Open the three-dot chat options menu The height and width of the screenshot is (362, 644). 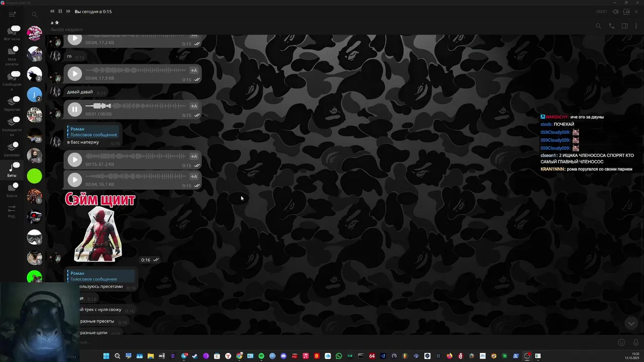coord(636,26)
